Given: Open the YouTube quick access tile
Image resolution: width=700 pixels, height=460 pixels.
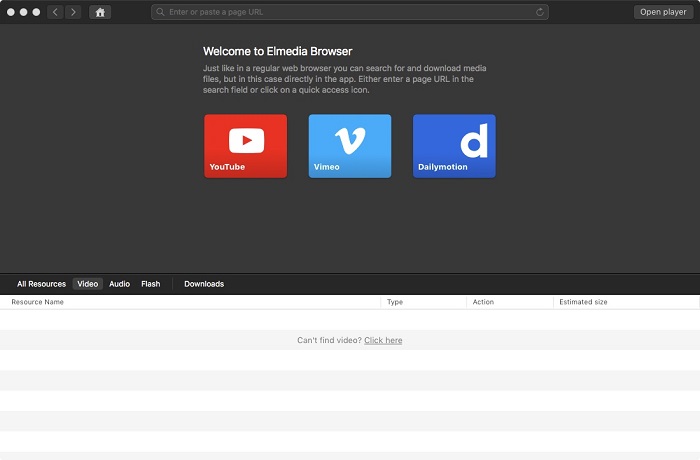Looking at the screenshot, I should point(246,146).
